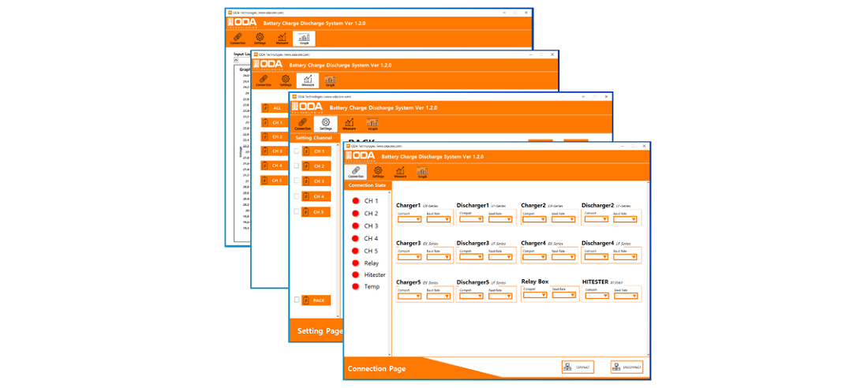This screenshot has height=388, width=868.
Task: Select CH 3 battery button in Measure window
Action: pyautogui.click(x=274, y=151)
